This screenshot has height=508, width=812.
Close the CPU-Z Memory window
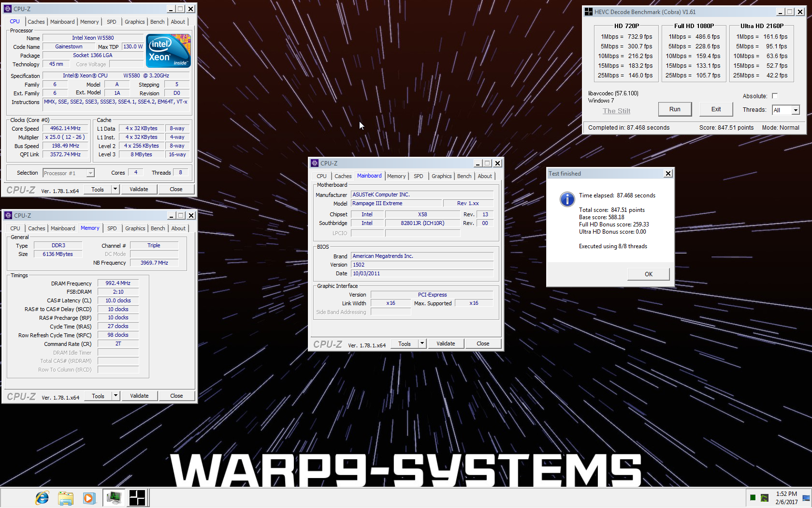click(x=191, y=215)
